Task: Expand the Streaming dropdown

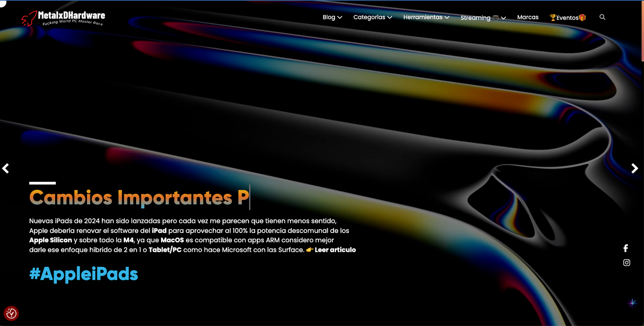Action: pyautogui.click(x=483, y=18)
